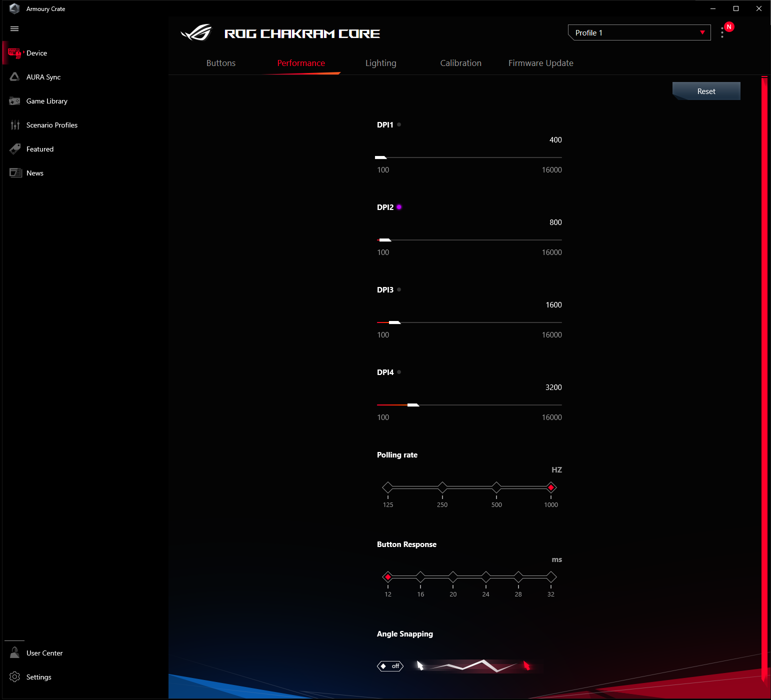The height and width of the screenshot is (700, 771).
Task: Set button response to 24 ms
Action: (x=486, y=577)
